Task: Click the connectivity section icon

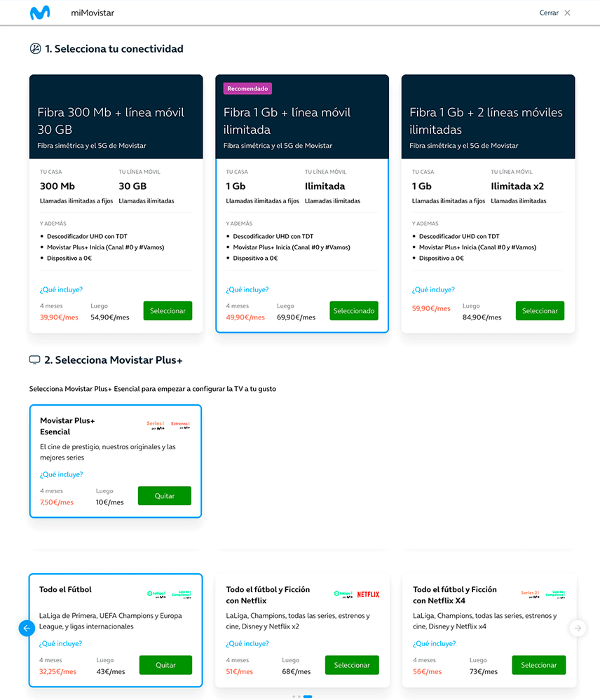Action: [35, 49]
